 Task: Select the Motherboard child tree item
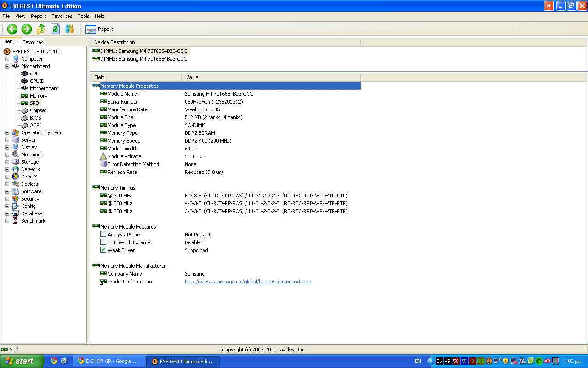pos(44,88)
